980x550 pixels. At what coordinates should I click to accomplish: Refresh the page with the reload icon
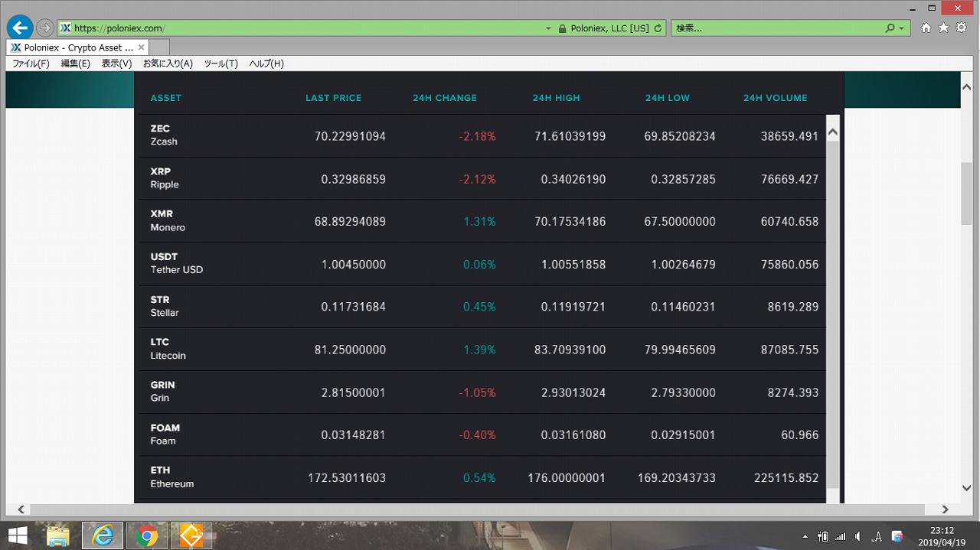(x=658, y=28)
